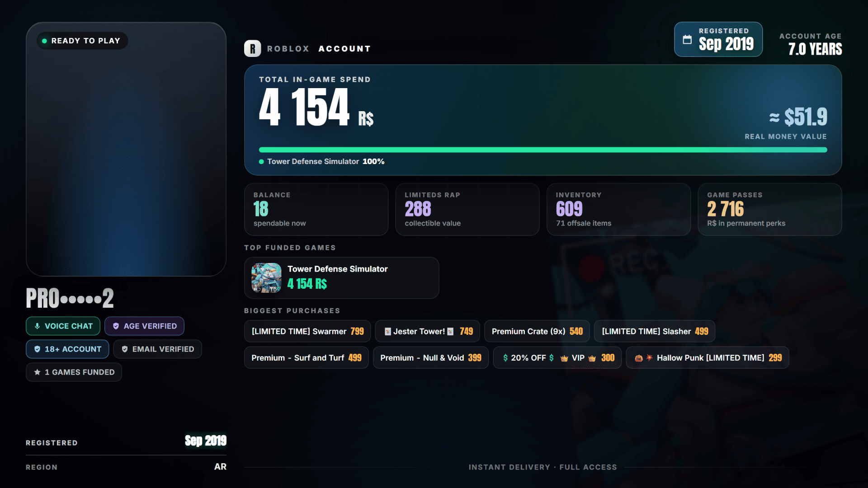Click the 7.0 YEARS account age

click(x=815, y=49)
